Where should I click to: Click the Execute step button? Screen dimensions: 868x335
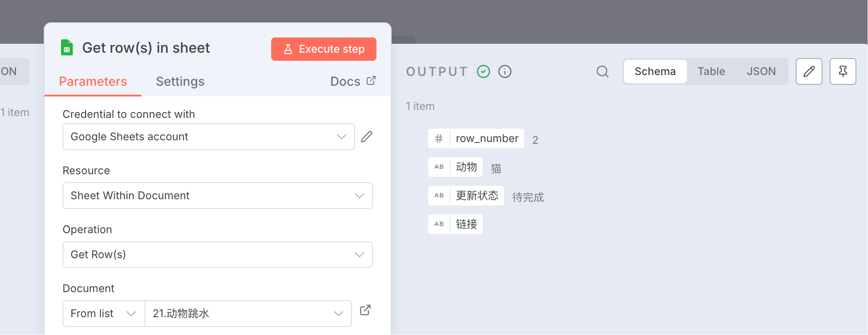(324, 49)
